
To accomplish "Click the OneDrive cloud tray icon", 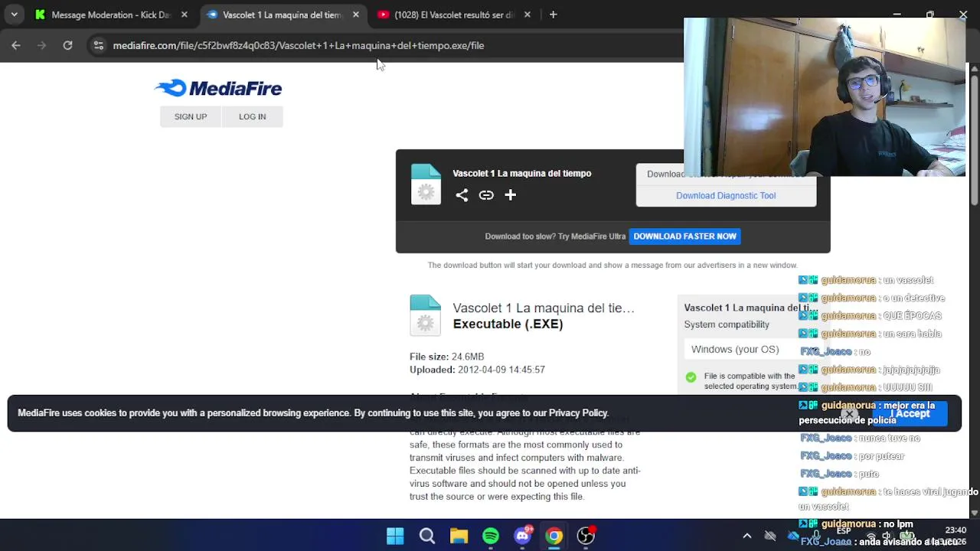I will point(793,536).
